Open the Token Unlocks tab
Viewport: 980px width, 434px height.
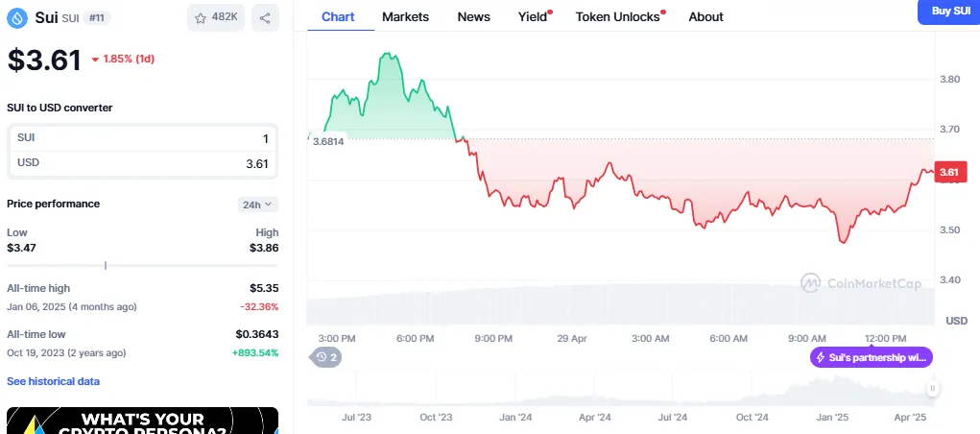pyautogui.click(x=618, y=16)
